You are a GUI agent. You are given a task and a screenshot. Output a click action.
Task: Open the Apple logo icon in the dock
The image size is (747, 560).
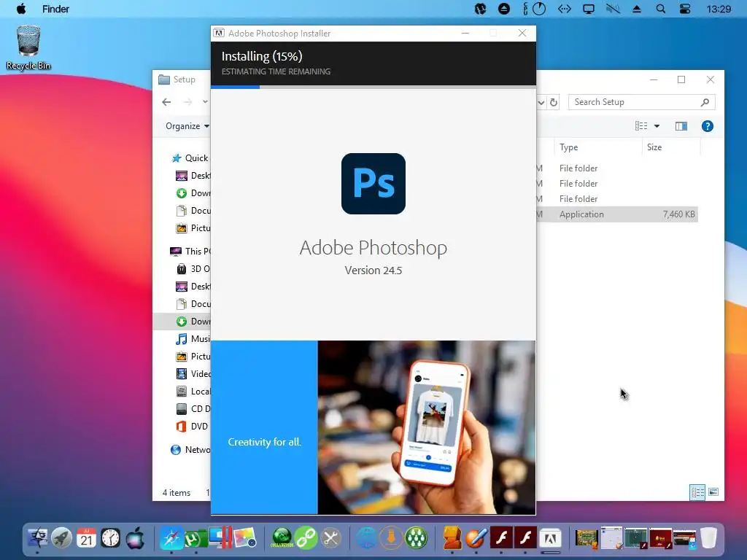135,539
